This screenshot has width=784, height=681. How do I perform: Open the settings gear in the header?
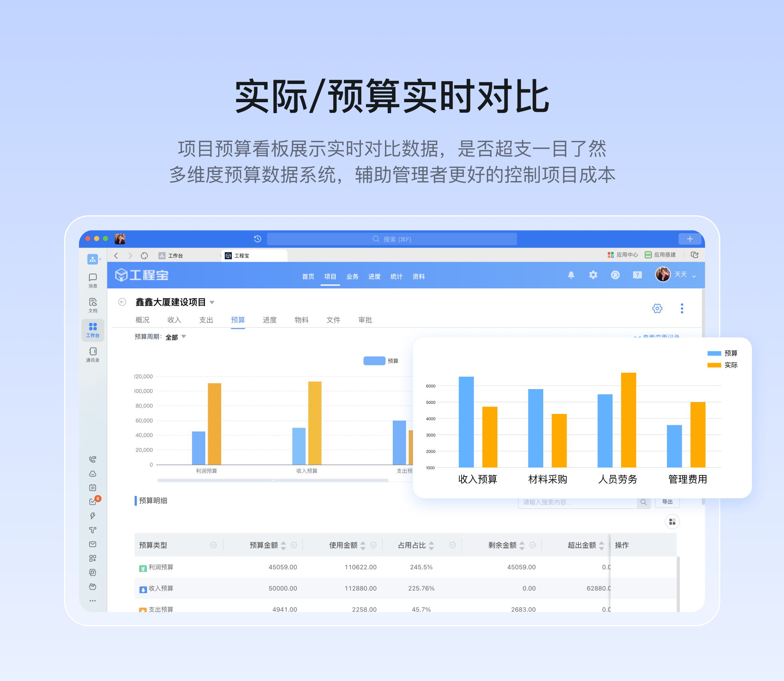pyautogui.click(x=593, y=275)
